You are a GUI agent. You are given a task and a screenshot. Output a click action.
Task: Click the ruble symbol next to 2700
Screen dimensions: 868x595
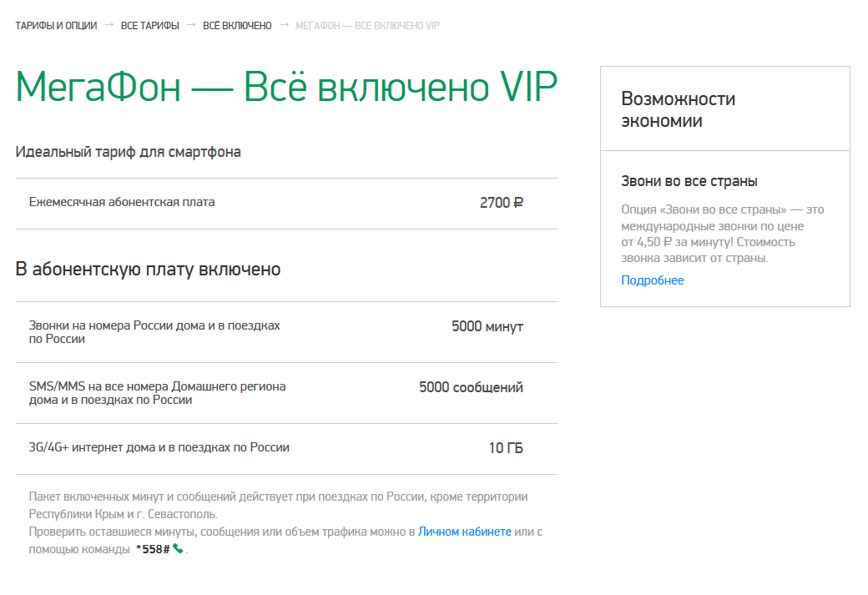coord(517,203)
